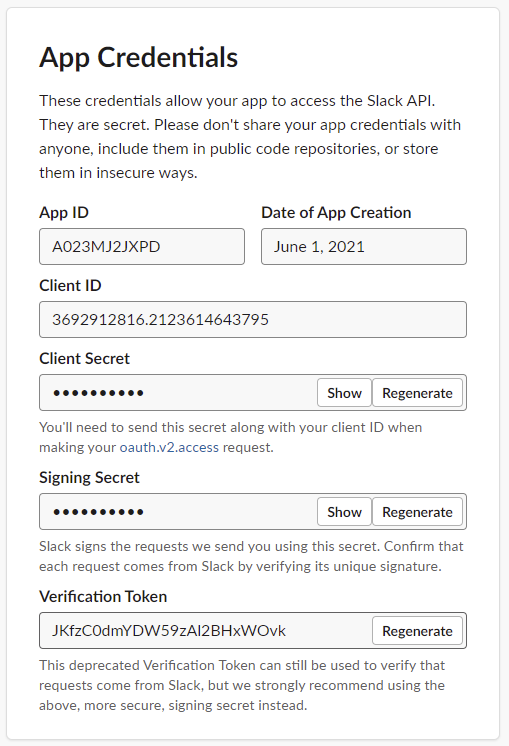This screenshot has width=509, height=746.
Task: Click the Signing Secret label
Action: [x=89, y=477]
